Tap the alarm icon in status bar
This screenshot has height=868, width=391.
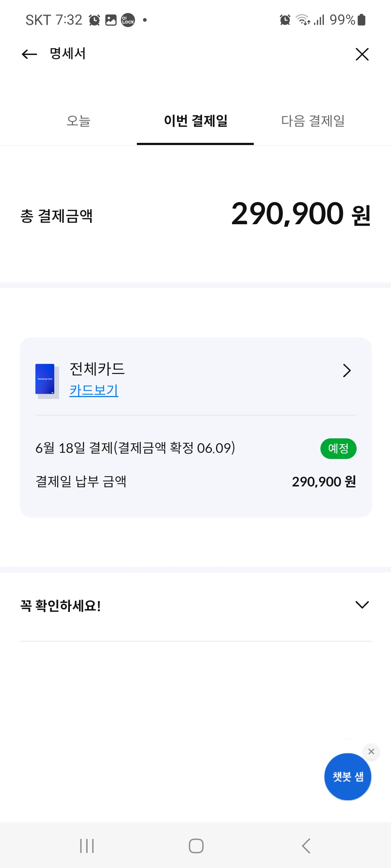coord(94,20)
